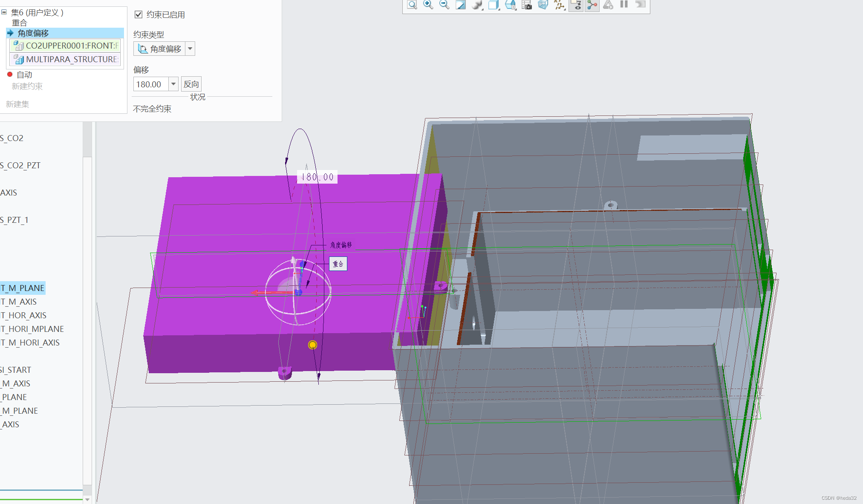Open the 角度偏移 constraint type dropdown
The image size is (863, 504).
pos(190,49)
